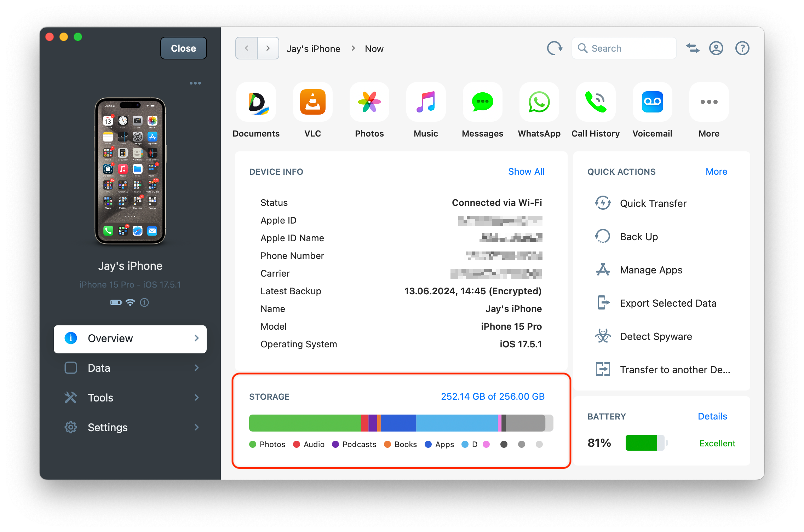Screen dimensions: 804x532
Task: Click the iOS 17.5.1 operating system value
Action: pyautogui.click(x=521, y=344)
